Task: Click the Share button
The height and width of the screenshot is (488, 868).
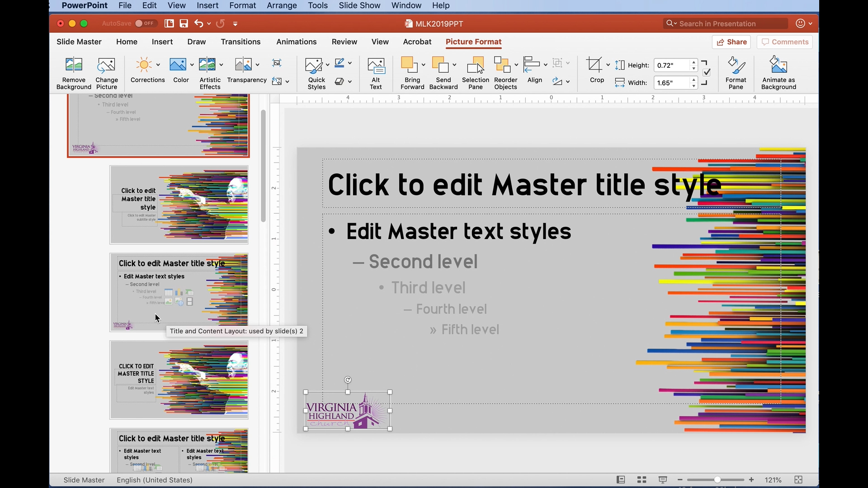Action: point(731,42)
